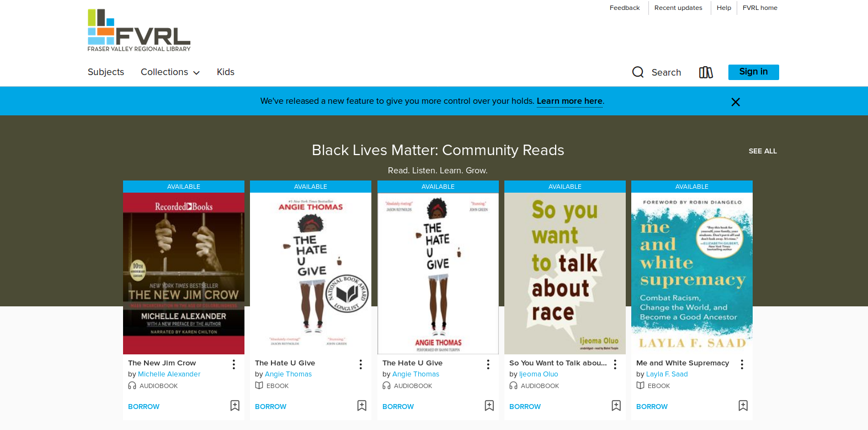This screenshot has height=430, width=868.
Task: Open The New Jim Crow title link
Action: [162, 363]
